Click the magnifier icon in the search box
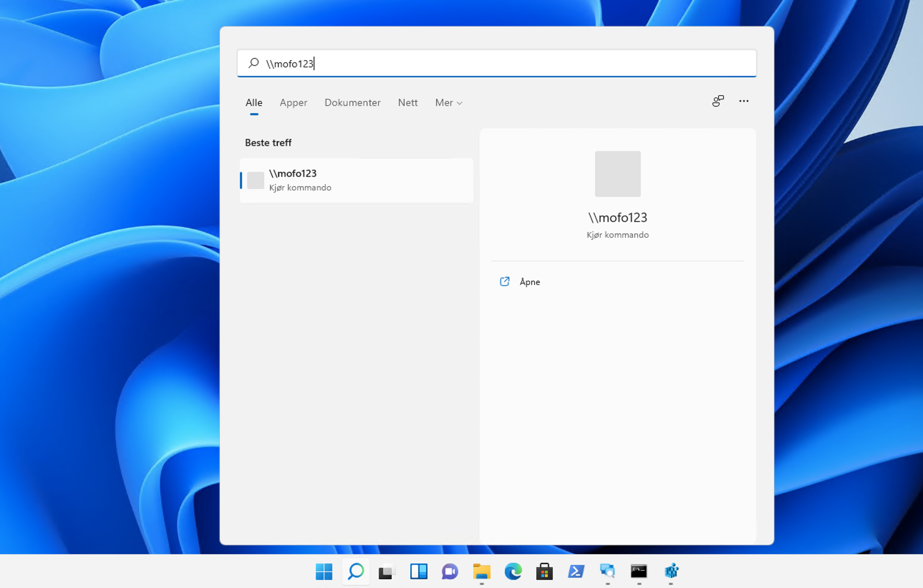Screen dimensions: 923x588 pyautogui.click(x=253, y=63)
